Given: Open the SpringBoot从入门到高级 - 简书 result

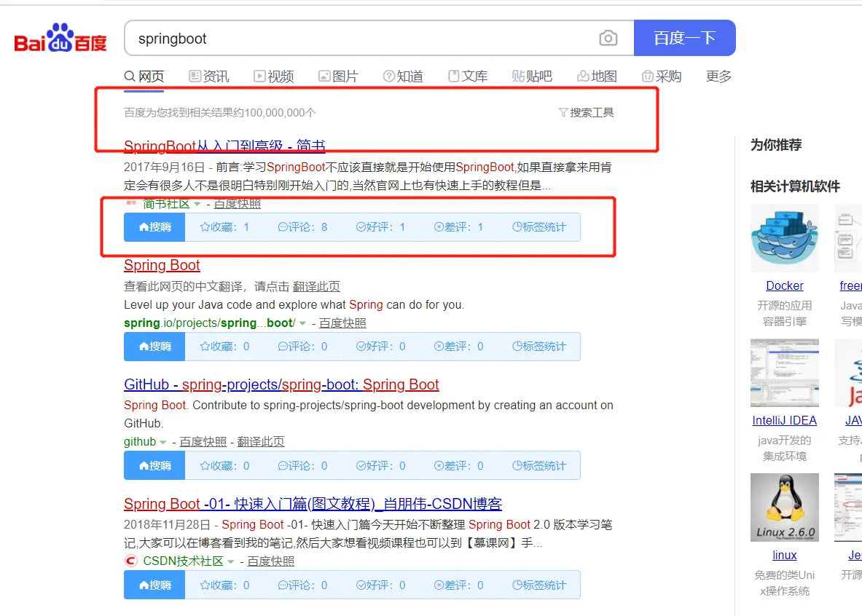Looking at the screenshot, I should coord(224,146).
